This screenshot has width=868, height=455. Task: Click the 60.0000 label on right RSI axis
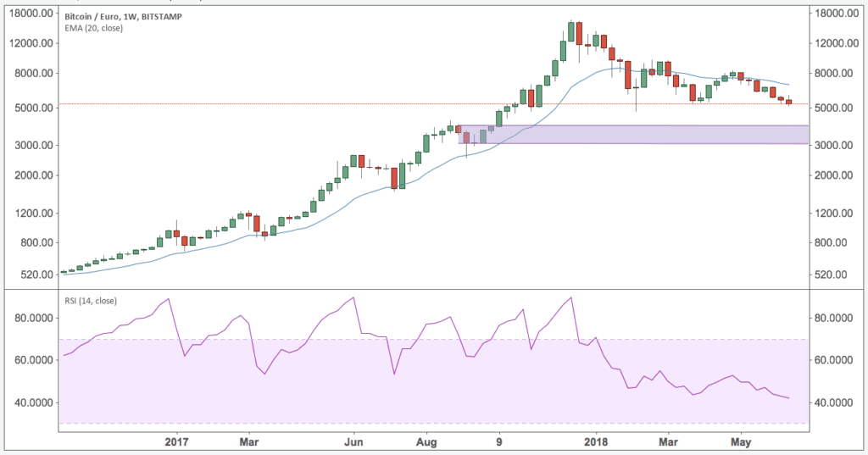834,360
